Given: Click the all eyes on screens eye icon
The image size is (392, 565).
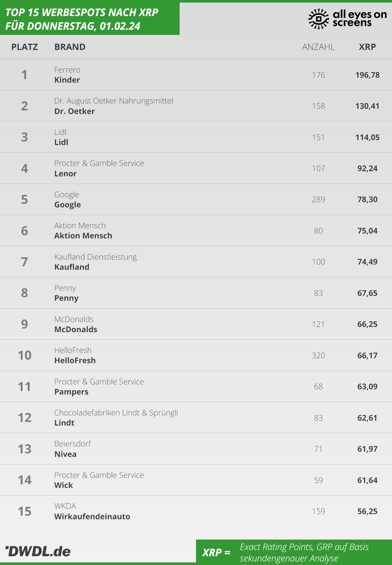Looking at the screenshot, I should (x=318, y=19).
